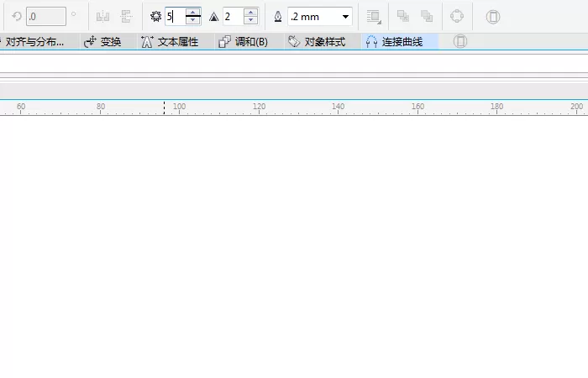Click the polygon points count field
The width and height of the screenshot is (588, 378).
click(x=175, y=17)
